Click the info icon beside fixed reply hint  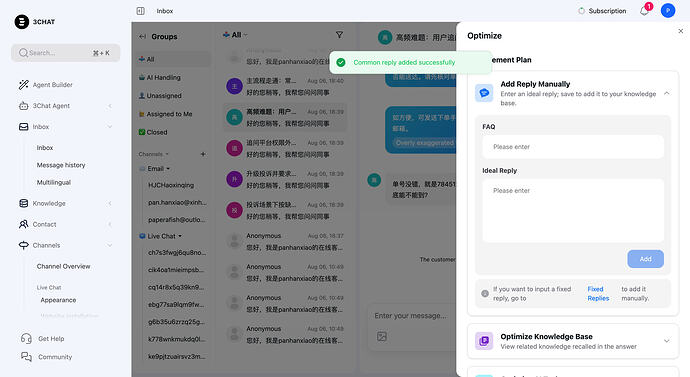485,293
